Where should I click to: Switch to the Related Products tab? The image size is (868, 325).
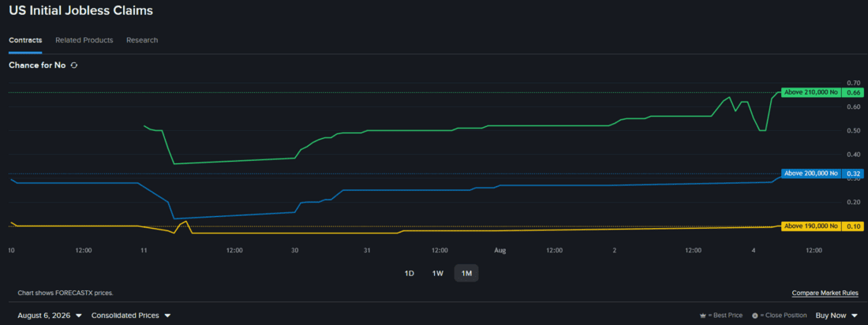coord(84,40)
